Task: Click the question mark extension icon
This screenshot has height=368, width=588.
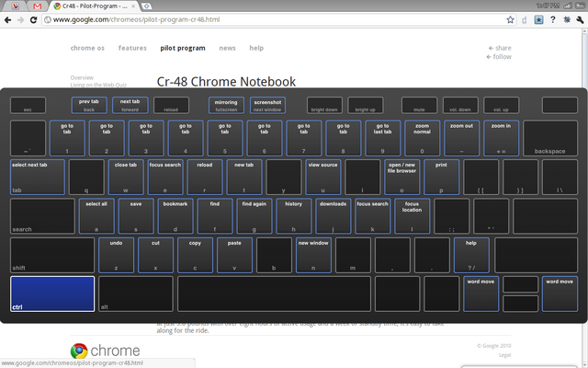Action: (x=553, y=19)
